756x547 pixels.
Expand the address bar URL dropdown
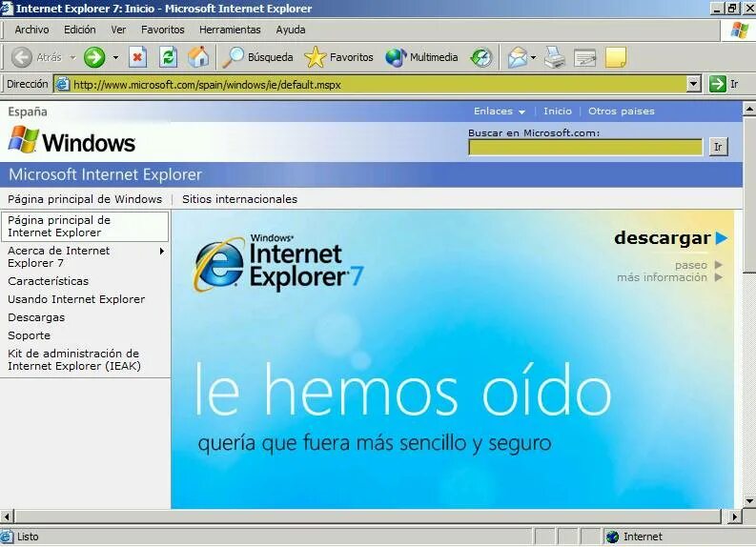tap(693, 84)
